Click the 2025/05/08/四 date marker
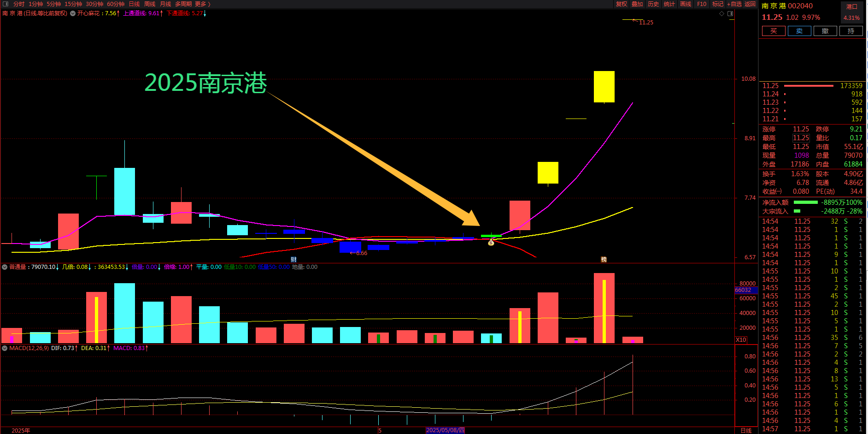Viewport: 868px width, 434px height. point(445,430)
